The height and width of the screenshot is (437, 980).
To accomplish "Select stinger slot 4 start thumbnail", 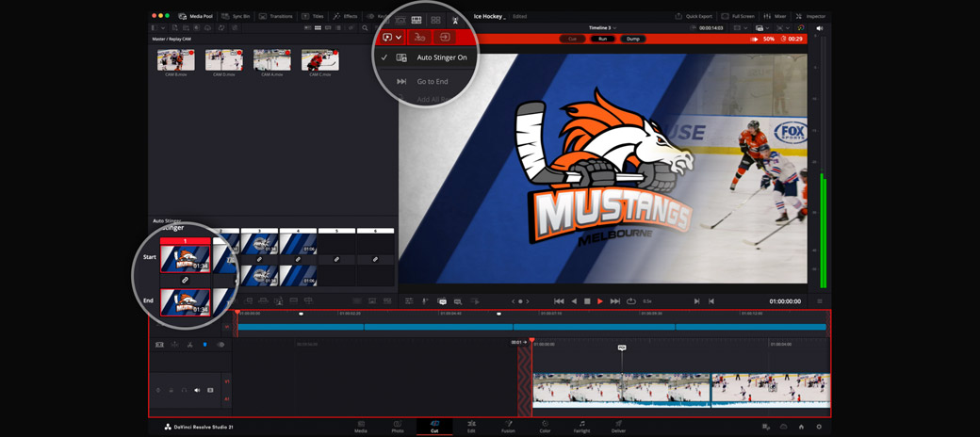I will [x=298, y=244].
